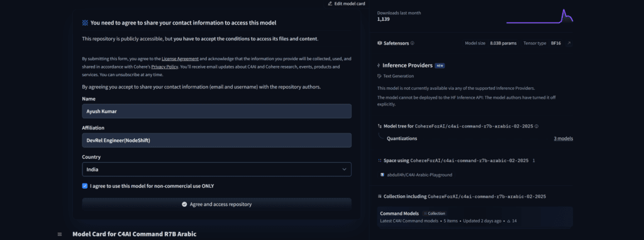Click the Text Generation task icon
644x240 pixels.
click(x=379, y=76)
